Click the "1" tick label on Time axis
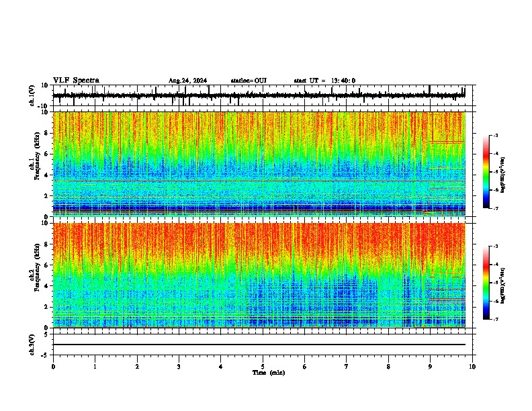532x411 pixels. pos(95,367)
